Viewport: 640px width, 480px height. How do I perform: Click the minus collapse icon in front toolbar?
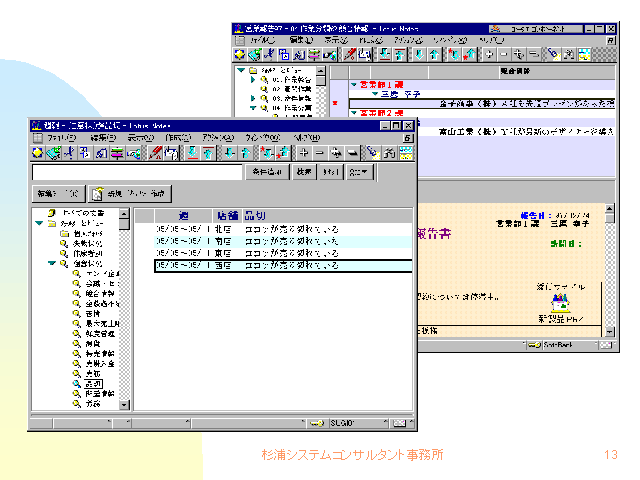(321, 153)
